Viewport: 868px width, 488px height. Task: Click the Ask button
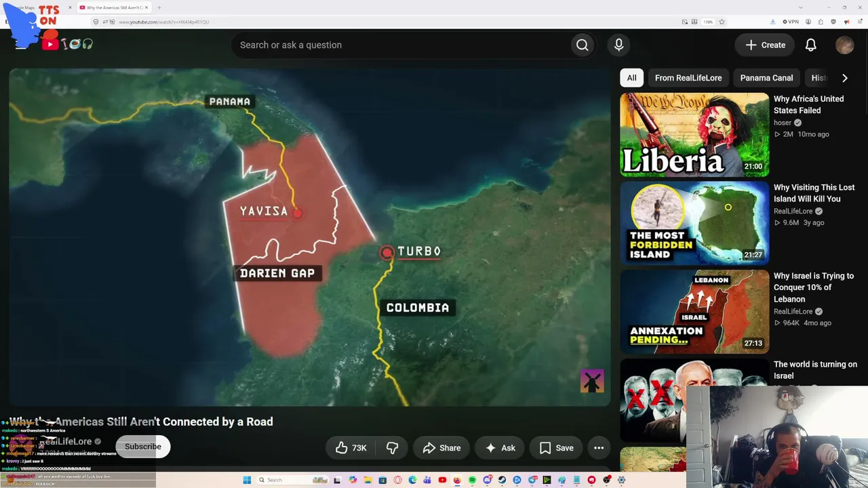point(500,448)
